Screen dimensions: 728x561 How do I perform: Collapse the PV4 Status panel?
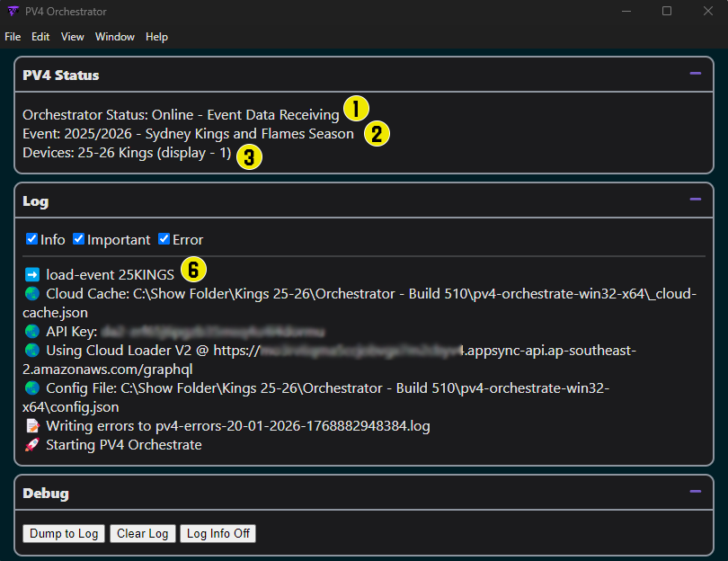point(695,74)
